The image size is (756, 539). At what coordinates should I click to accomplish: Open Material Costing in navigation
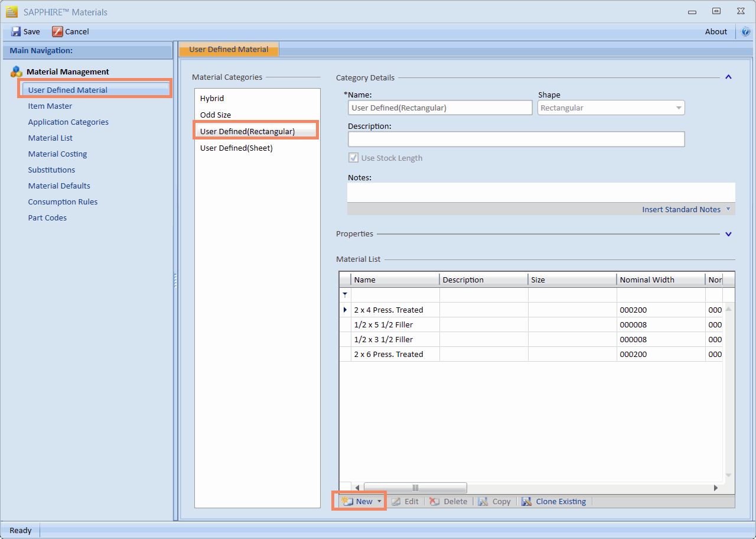(x=57, y=154)
